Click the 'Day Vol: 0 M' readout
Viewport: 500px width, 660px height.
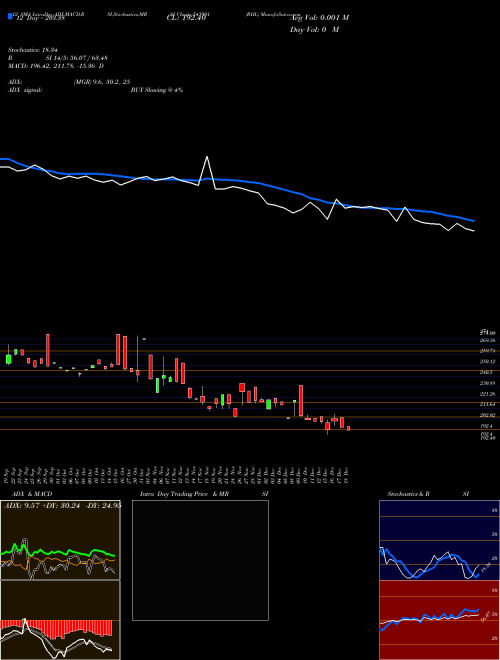click(314, 30)
